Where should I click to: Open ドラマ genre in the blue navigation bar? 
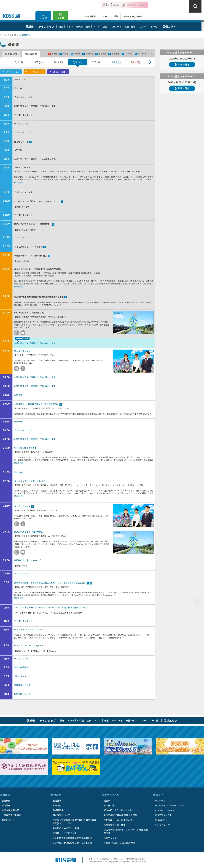tap(69, 27)
